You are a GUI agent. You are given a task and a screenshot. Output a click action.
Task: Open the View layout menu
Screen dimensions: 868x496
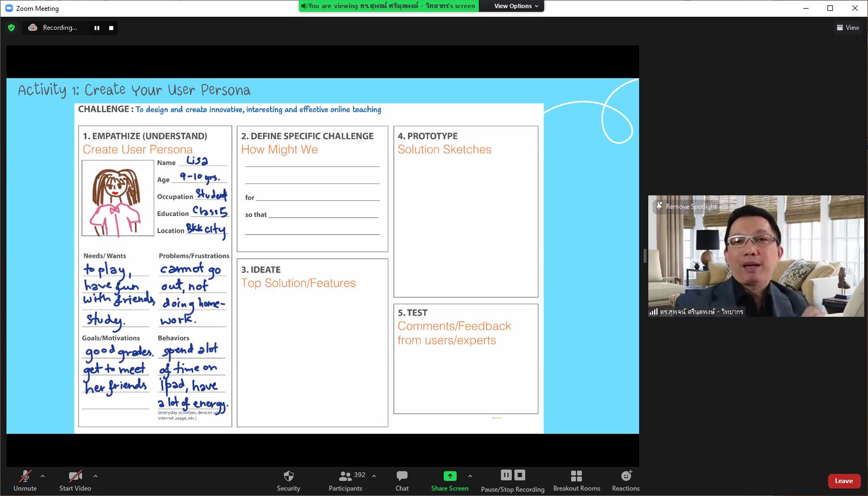coord(847,28)
